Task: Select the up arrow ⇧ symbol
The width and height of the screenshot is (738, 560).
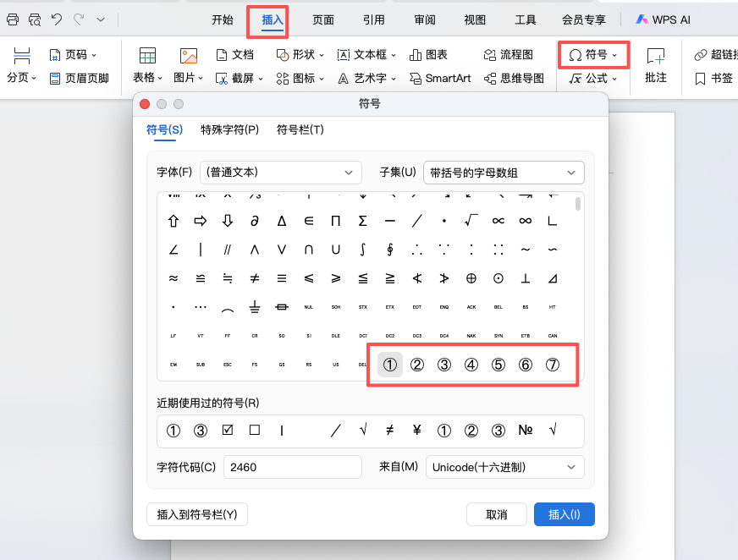Action: pyautogui.click(x=173, y=221)
